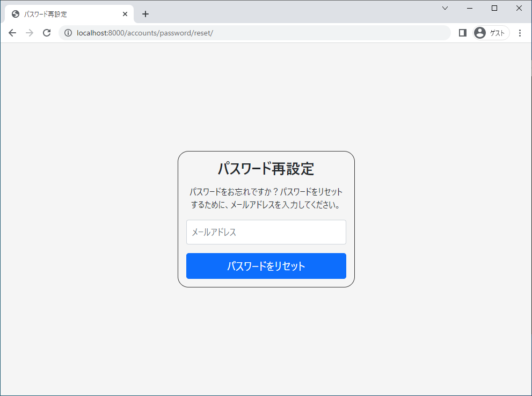Maximize the browser window
532x396 pixels.
pos(494,8)
